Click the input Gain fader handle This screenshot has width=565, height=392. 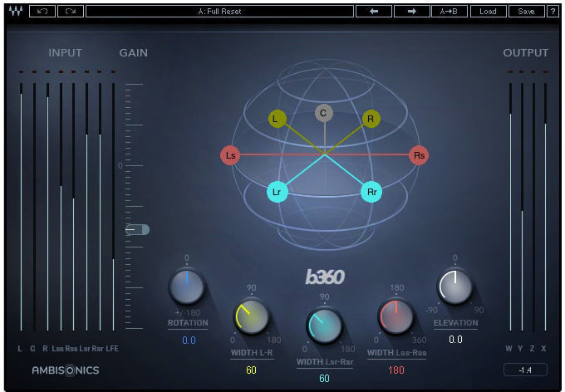pyautogui.click(x=137, y=229)
